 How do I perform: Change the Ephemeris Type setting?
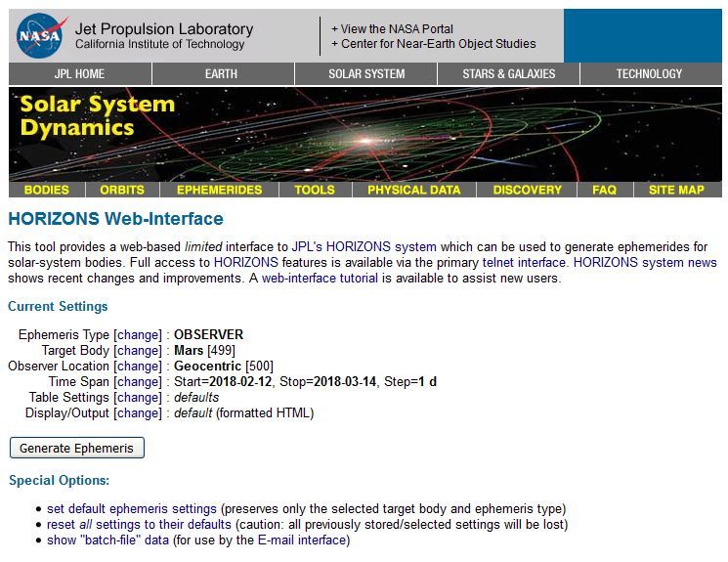point(138,335)
